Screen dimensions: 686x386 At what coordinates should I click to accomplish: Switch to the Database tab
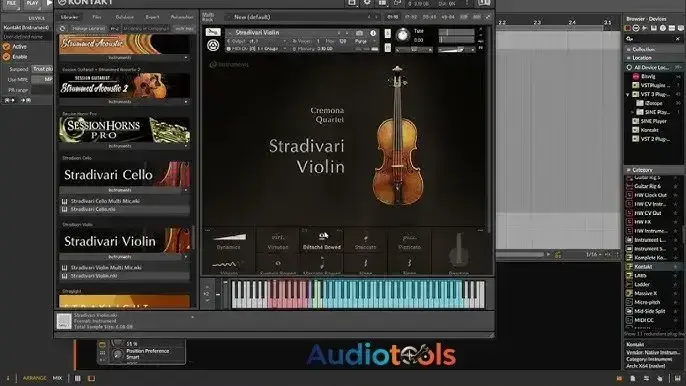click(125, 17)
